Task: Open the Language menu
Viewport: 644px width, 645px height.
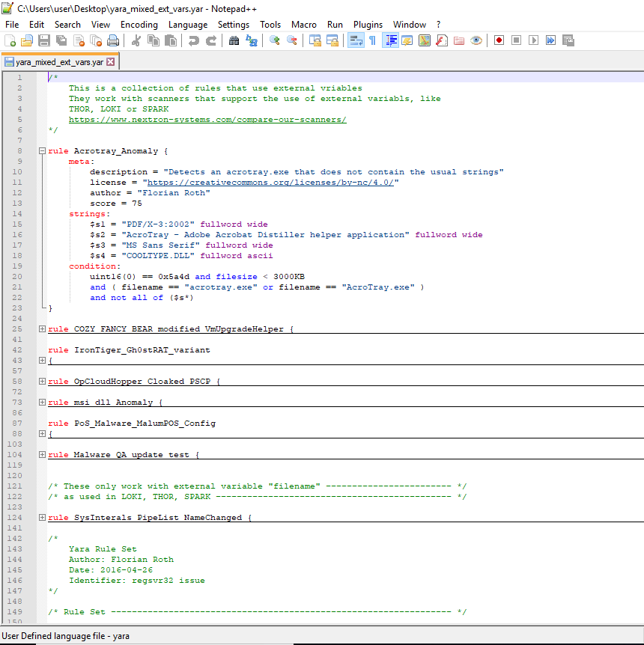Action: (188, 24)
